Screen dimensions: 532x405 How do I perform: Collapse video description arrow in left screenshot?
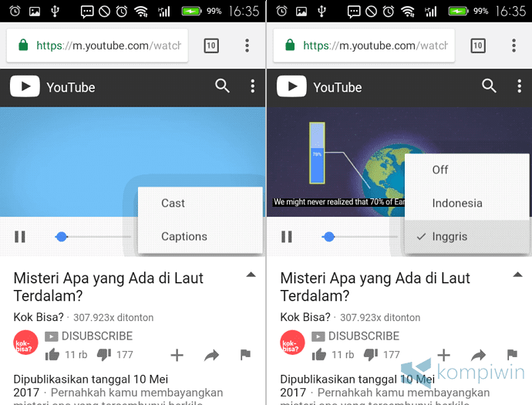pos(251,275)
